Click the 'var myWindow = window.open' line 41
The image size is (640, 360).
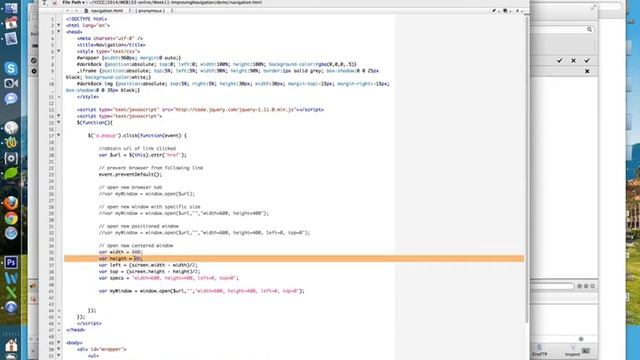202,291
